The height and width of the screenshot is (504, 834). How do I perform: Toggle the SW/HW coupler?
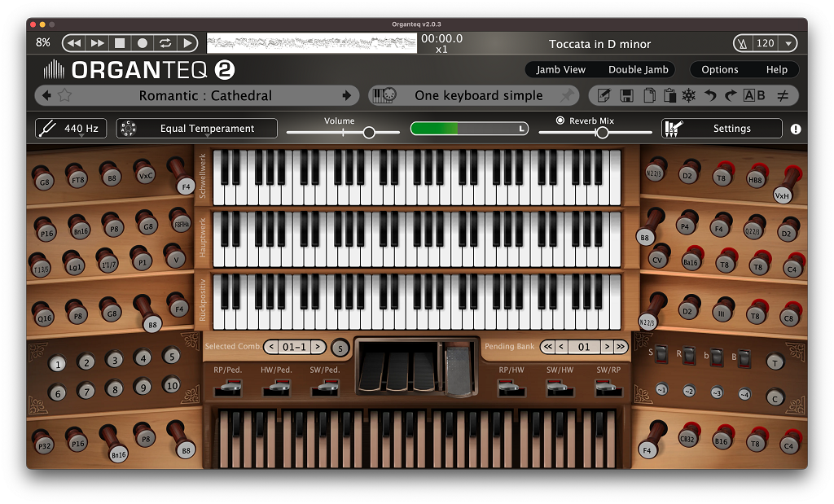coord(560,388)
